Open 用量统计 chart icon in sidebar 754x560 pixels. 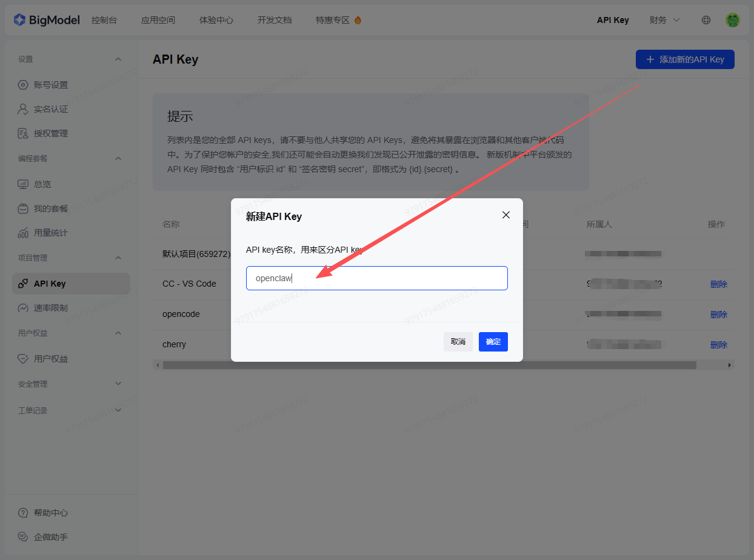pyautogui.click(x=23, y=233)
